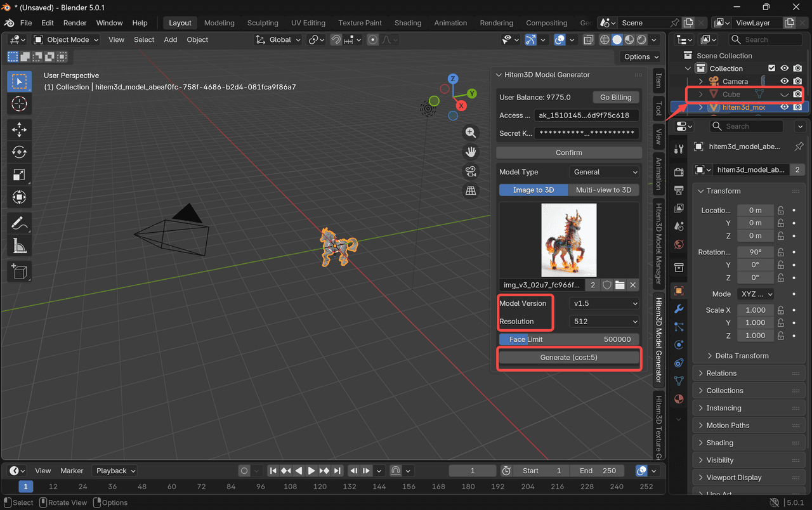The image size is (812, 510).
Task: Expand the Delta Transform section
Action: pos(742,356)
